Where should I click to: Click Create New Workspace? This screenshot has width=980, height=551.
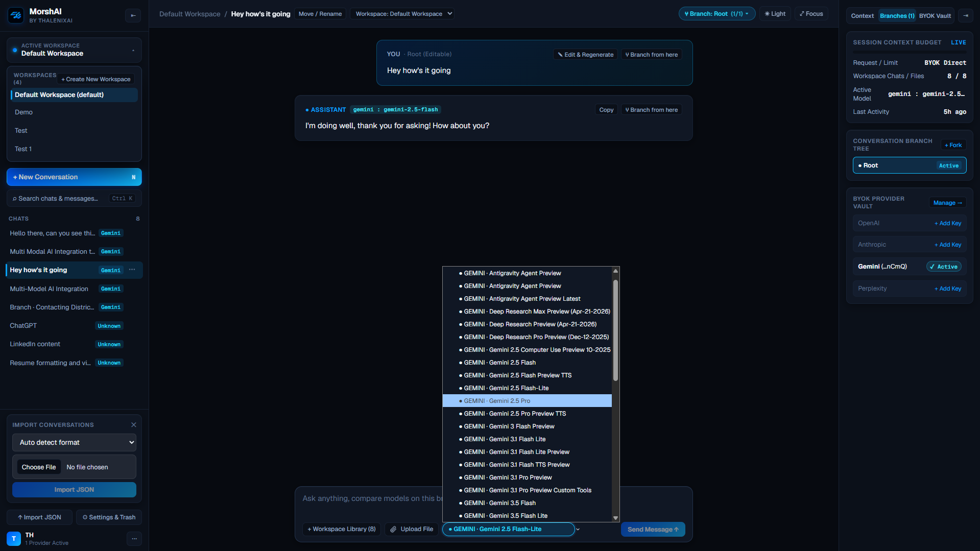(x=96, y=79)
